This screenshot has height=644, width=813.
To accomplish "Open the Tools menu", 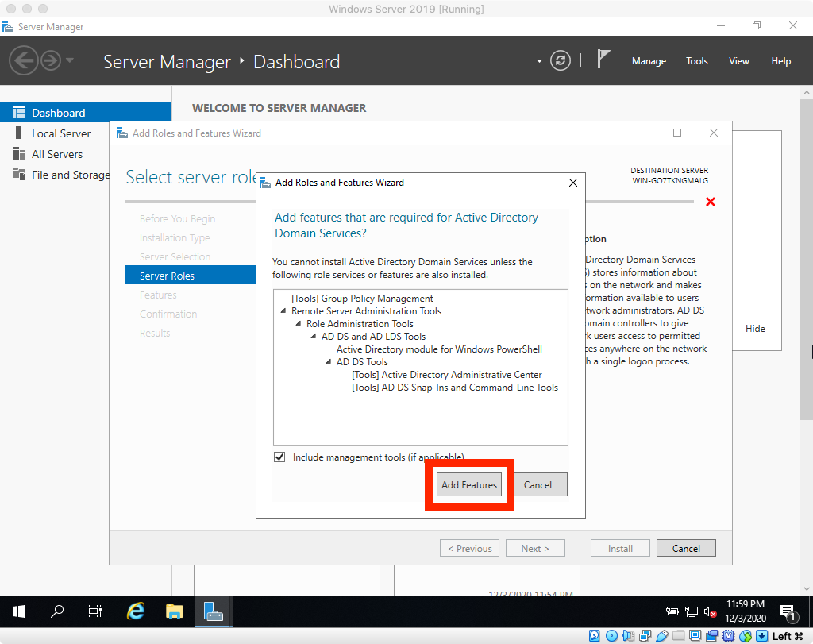I will (697, 61).
